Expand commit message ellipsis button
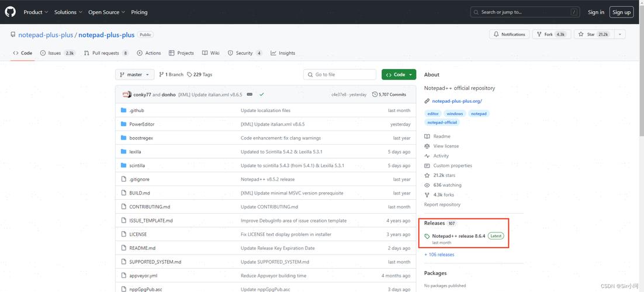 [250, 95]
